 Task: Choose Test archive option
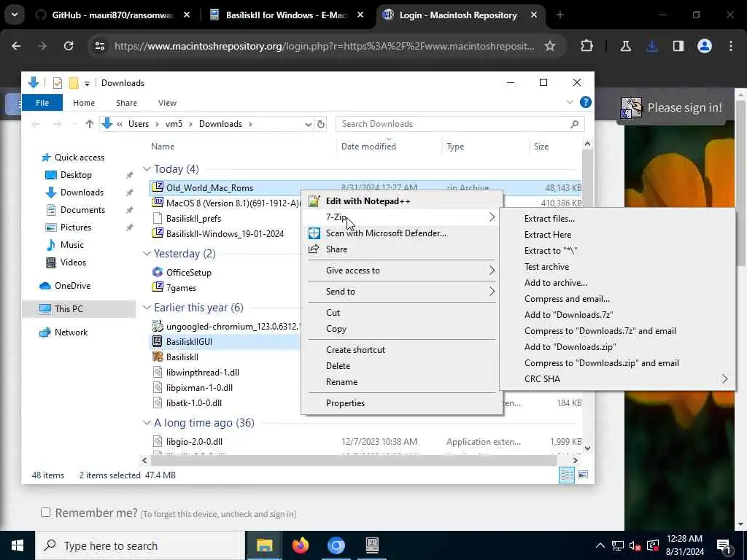[546, 267]
